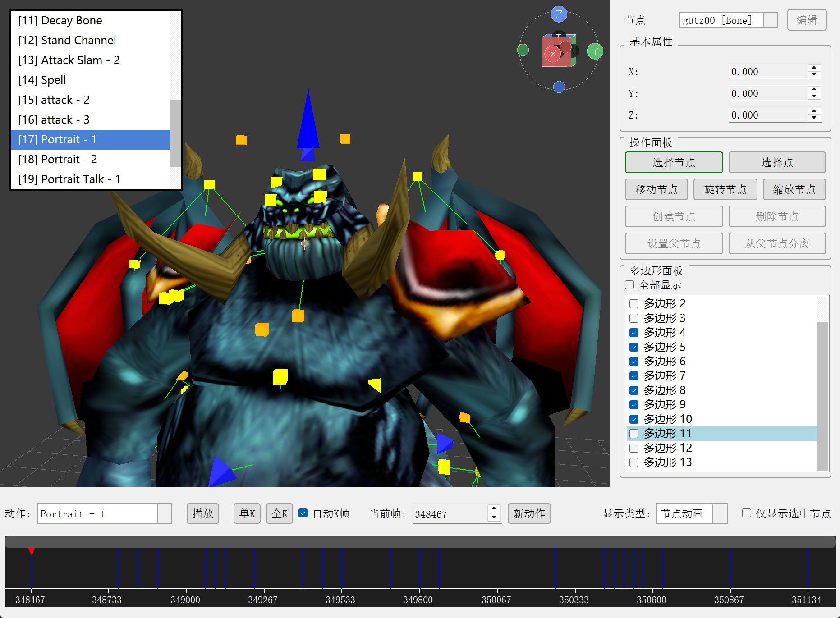Decrease the Y value with down arrow

tap(814, 96)
